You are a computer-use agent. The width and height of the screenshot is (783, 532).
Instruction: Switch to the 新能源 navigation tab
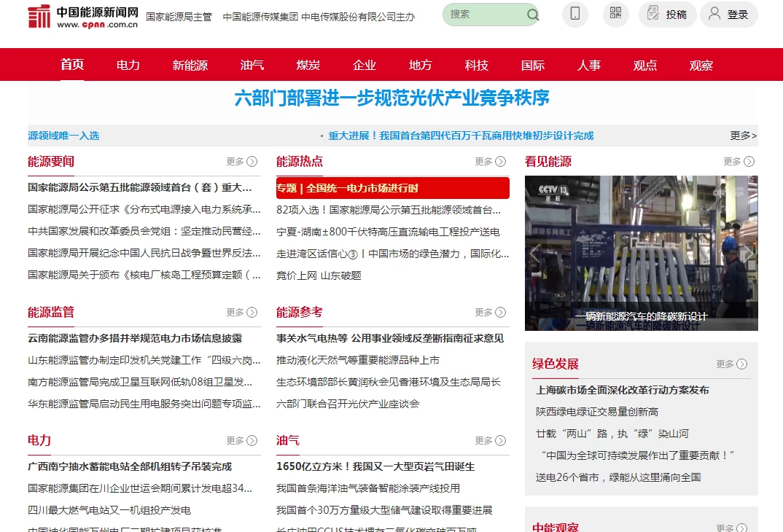190,65
